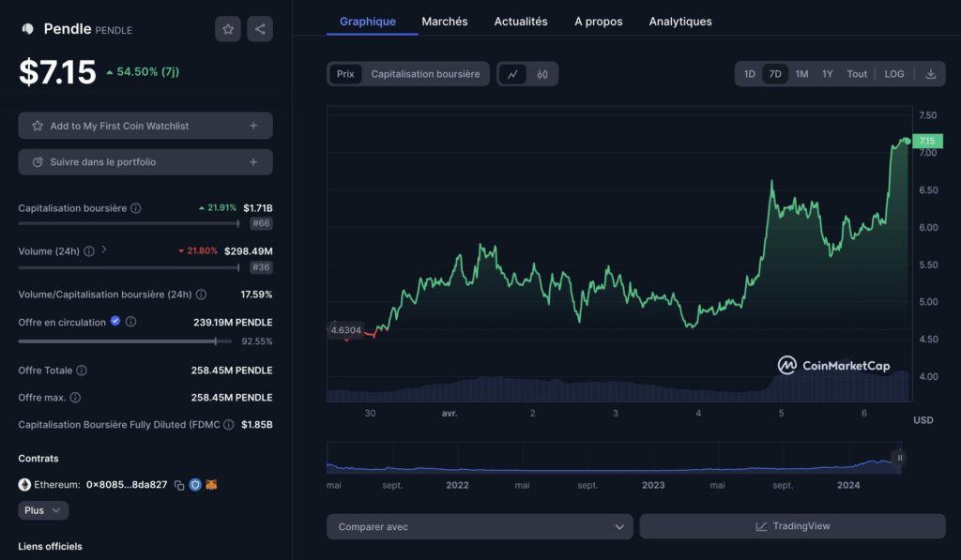Viewport: 961px width, 560px height.
Task: Click pause handle on range navigator
Action: (900, 458)
